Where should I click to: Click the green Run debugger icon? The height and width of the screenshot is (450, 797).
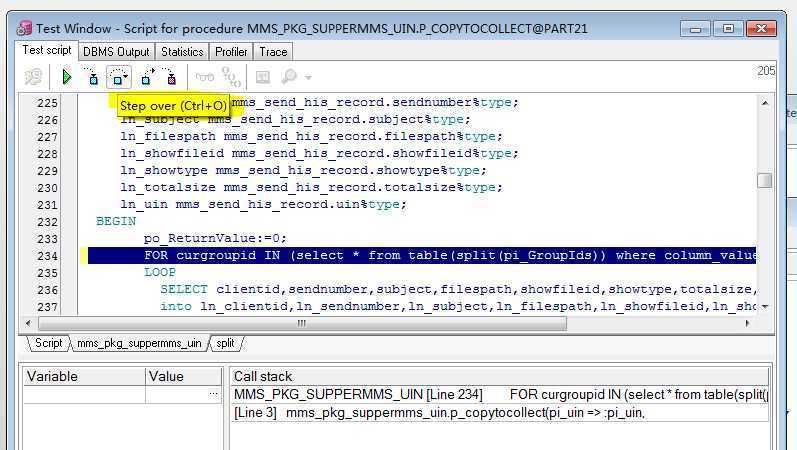pos(67,77)
